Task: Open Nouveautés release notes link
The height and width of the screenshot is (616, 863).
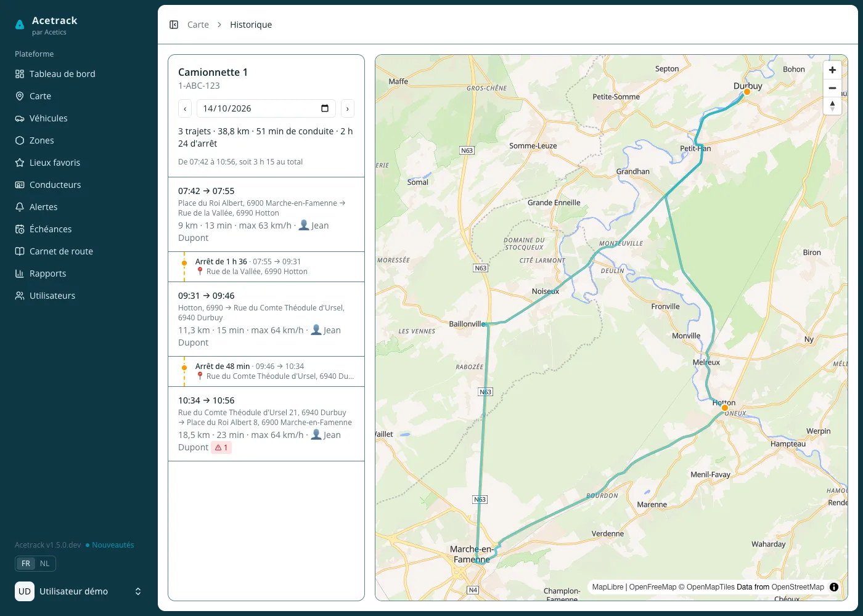Action: [110, 545]
